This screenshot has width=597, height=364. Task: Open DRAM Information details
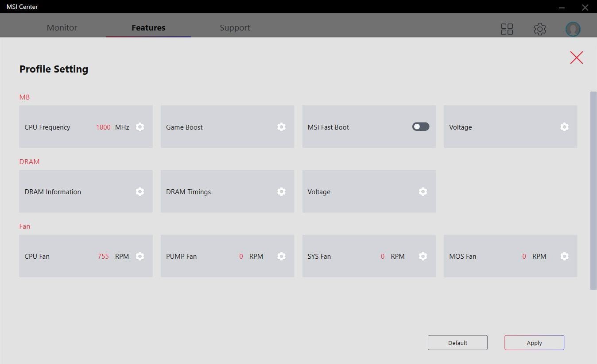(x=140, y=192)
